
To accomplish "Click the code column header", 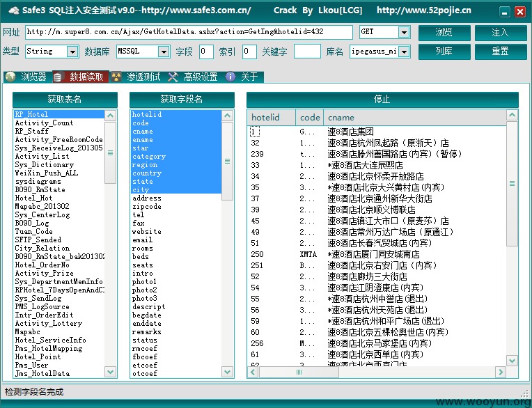I will [309, 118].
